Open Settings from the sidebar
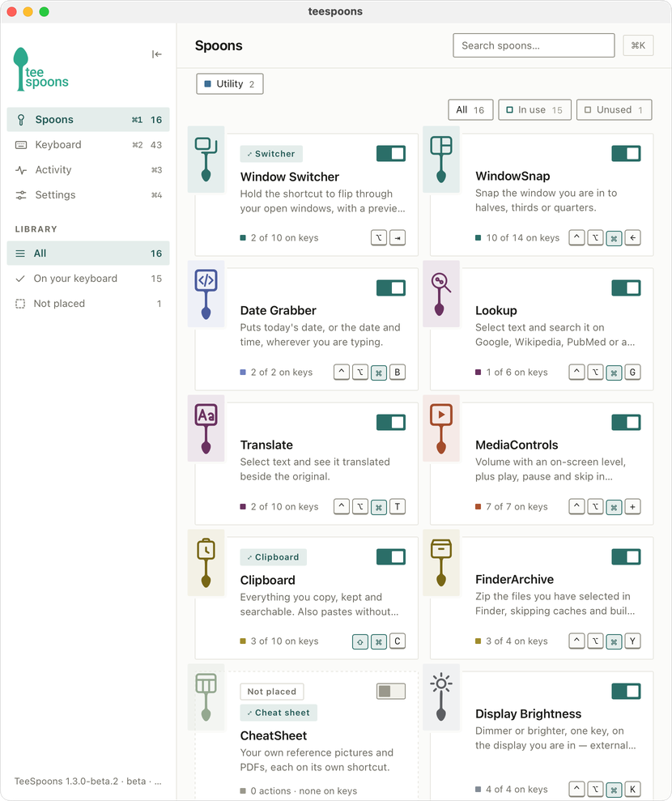The height and width of the screenshot is (801, 672). (87, 194)
